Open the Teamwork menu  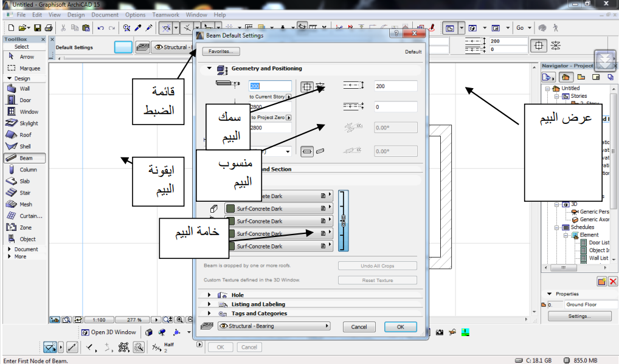[165, 15]
